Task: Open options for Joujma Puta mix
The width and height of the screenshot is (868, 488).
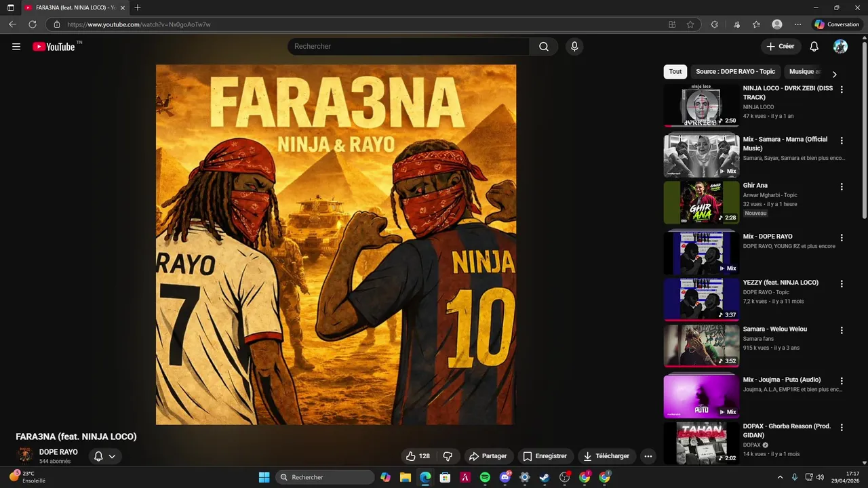Action: click(x=842, y=381)
